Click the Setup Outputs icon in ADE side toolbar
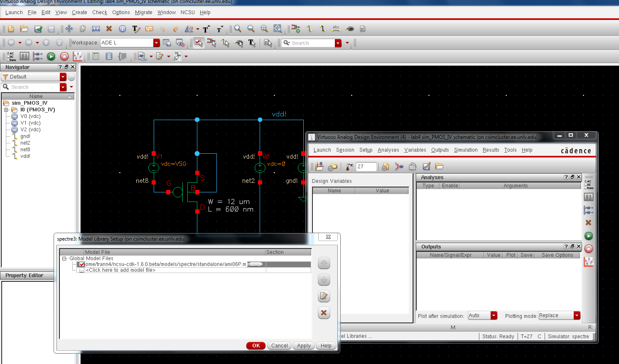Viewport: 619px width, 364px height. [589, 210]
